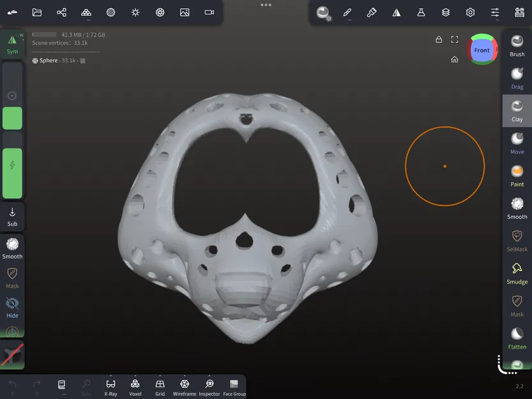This screenshot has height=399, width=532.
Task: Open the Lighting sun icon menu
Action: 135,13
